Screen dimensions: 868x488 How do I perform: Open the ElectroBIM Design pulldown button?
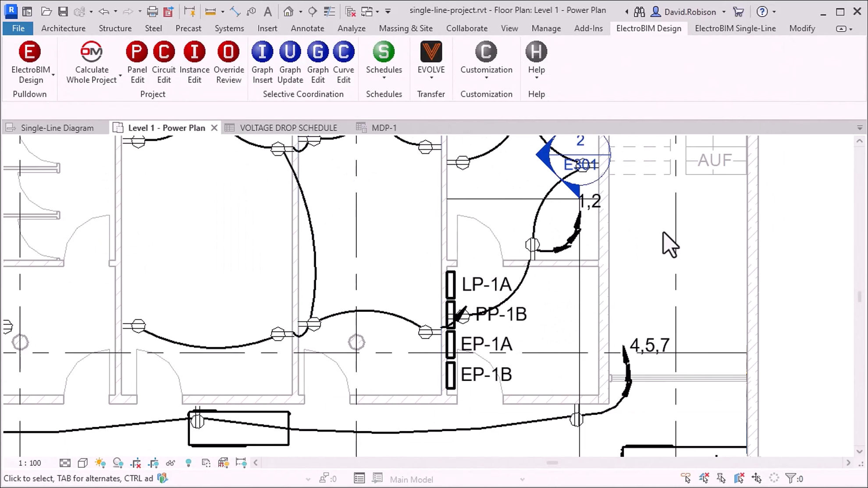pyautogui.click(x=30, y=63)
